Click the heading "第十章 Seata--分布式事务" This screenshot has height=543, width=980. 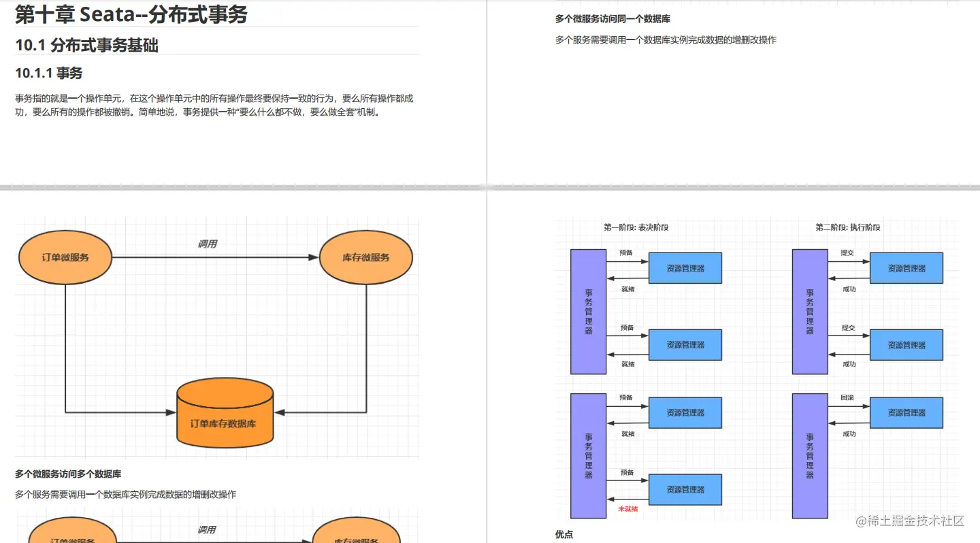(131, 14)
